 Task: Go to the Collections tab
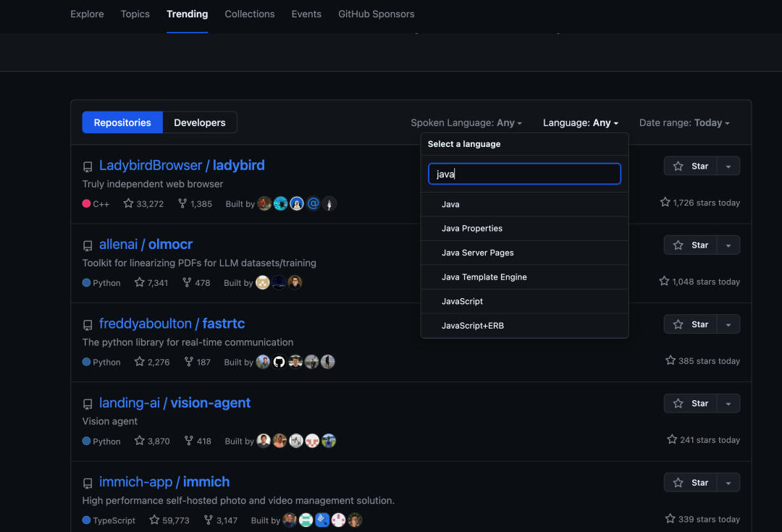tap(249, 14)
